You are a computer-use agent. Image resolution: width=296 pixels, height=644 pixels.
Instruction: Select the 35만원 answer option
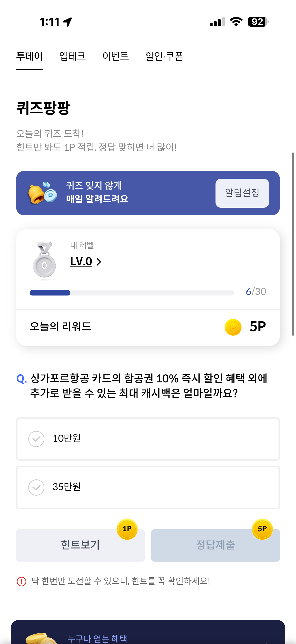pos(148,487)
